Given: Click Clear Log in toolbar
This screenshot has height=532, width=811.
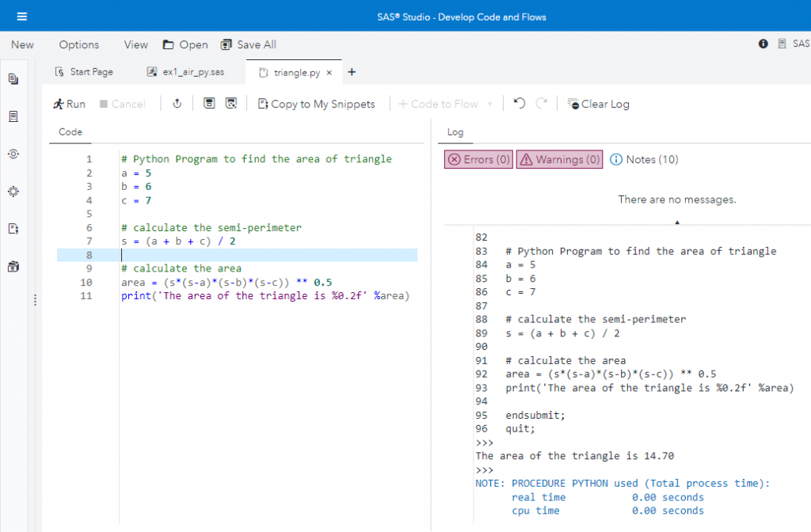Looking at the screenshot, I should click(598, 104).
